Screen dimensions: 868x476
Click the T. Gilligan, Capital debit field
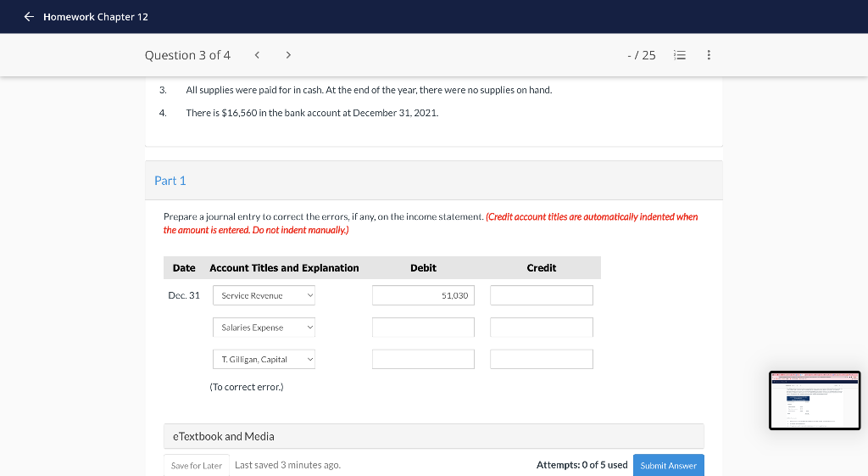[x=423, y=359]
